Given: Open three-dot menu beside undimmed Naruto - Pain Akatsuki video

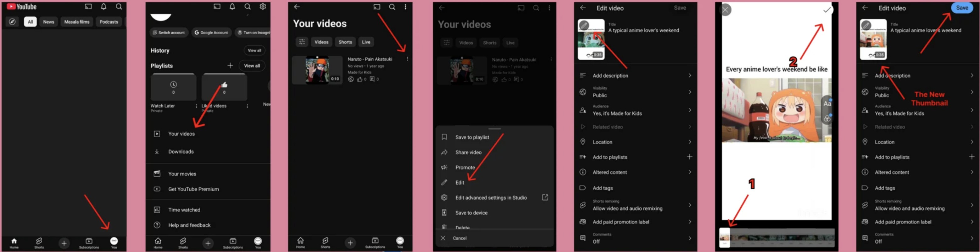Looking at the screenshot, I should pyautogui.click(x=407, y=59).
